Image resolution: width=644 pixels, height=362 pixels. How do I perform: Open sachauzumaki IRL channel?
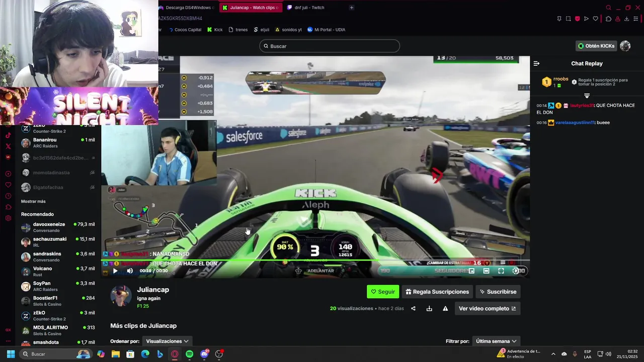(x=58, y=242)
